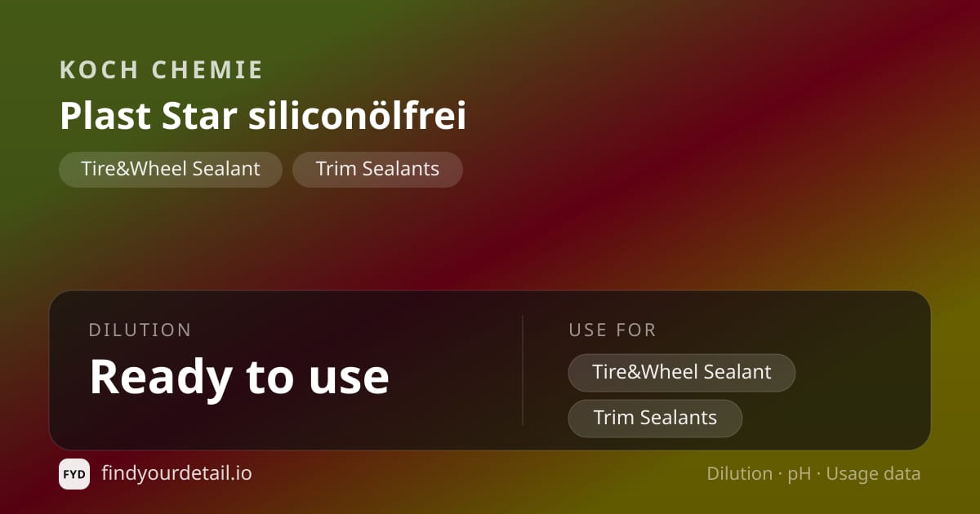Click the vertical divider inside the info card
Viewport: 980px width, 514px height.
pos(523,370)
